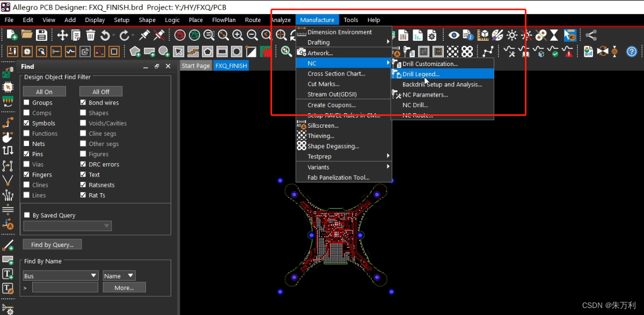644x315 pixels.
Task: Click the eye visibility toolbar icon
Action: [455, 35]
